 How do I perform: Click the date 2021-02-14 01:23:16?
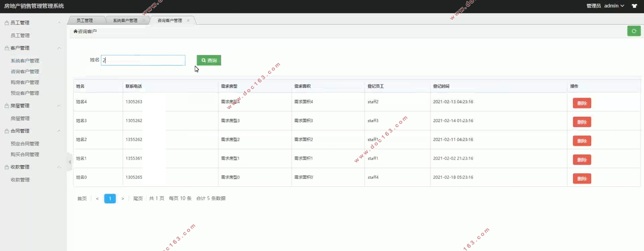pyautogui.click(x=453, y=121)
